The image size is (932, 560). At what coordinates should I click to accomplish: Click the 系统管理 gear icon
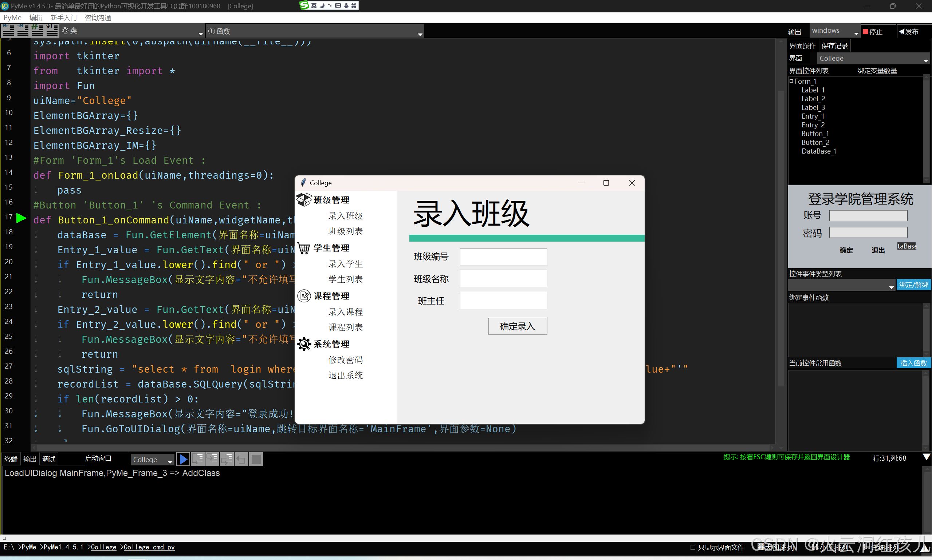tap(304, 344)
